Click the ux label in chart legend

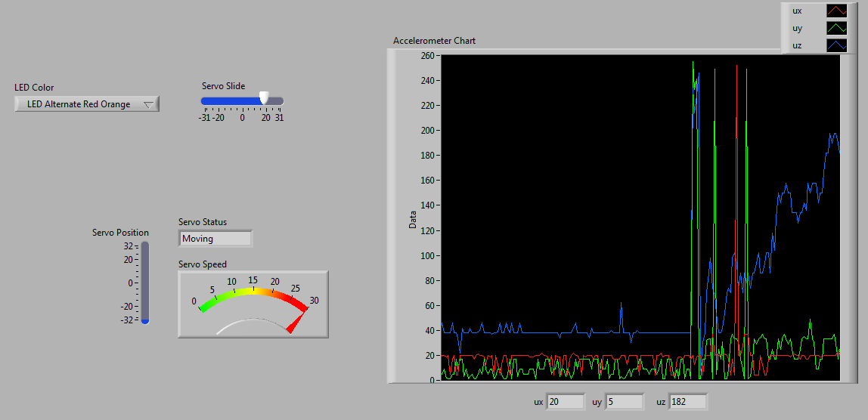pos(797,11)
